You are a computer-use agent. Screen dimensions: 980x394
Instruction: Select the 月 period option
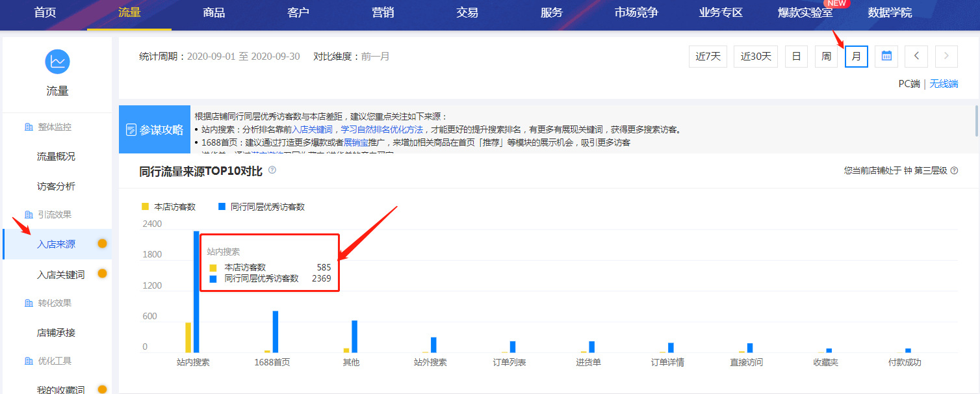[857, 57]
